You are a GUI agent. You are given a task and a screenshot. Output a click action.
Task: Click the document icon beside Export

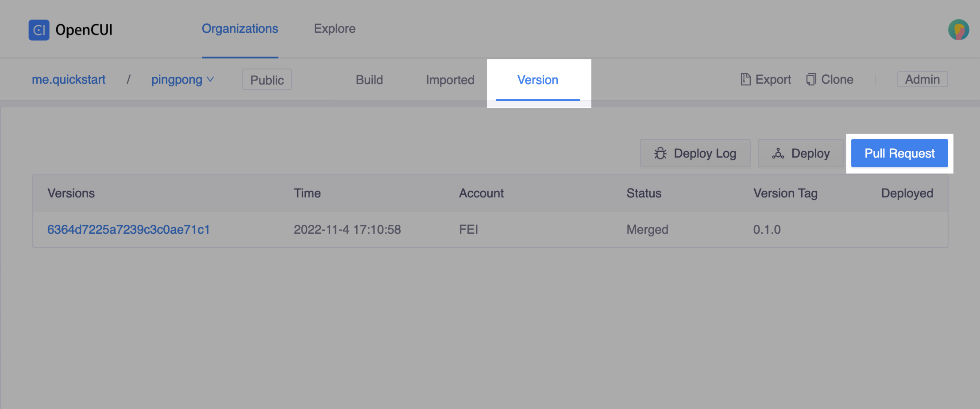point(745,79)
